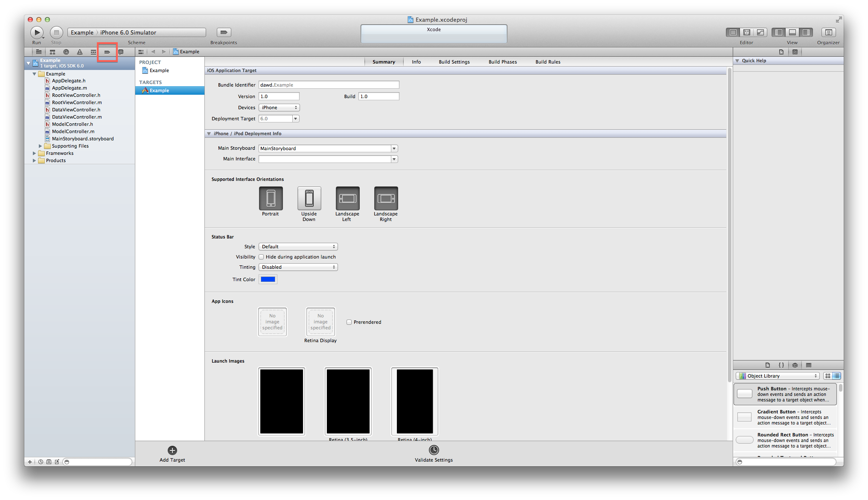Switch to the Version editor
Viewport: 868px width, 500px height.
(760, 32)
